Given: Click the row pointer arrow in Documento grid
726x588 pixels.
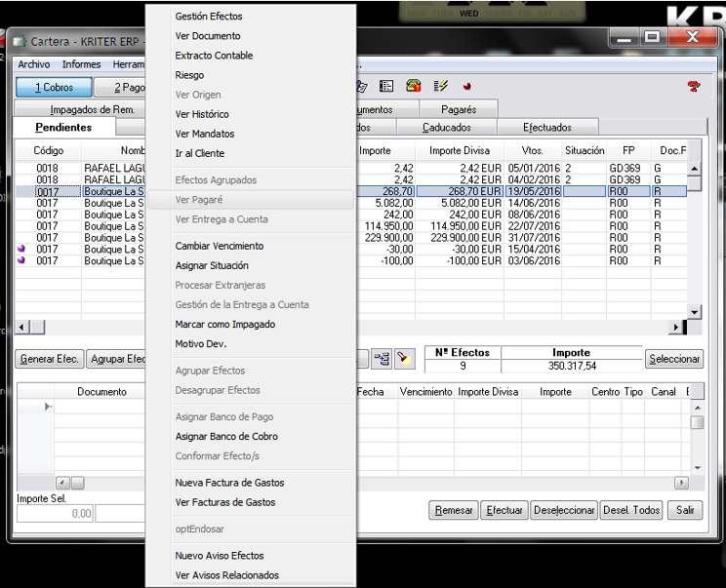Looking at the screenshot, I should coord(48,407).
